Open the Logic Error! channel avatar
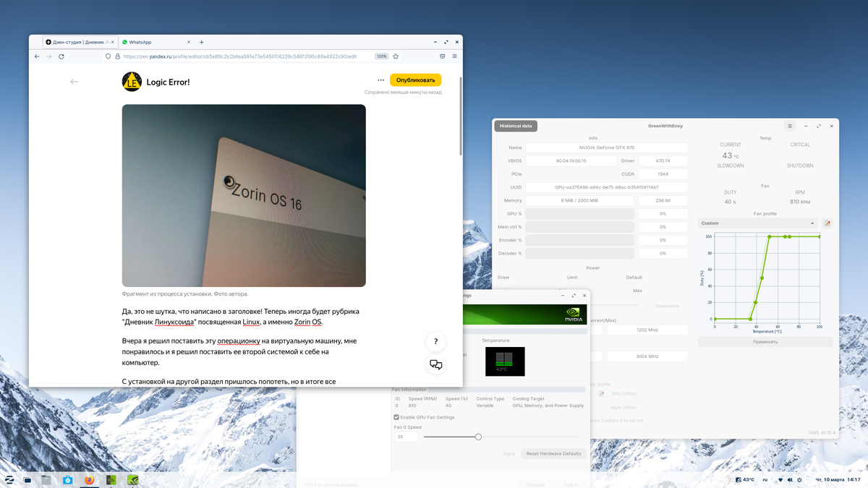This screenshot has height=488, width=868. [132, 82]
